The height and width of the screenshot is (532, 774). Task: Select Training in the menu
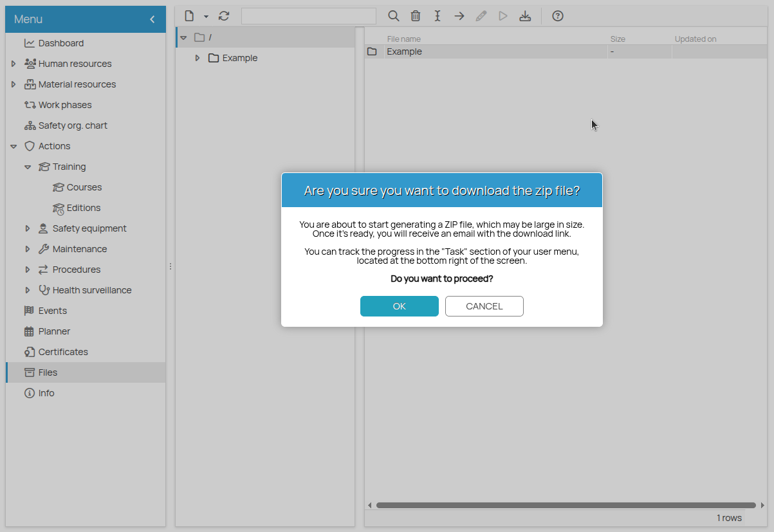click(x=69, y=167)
